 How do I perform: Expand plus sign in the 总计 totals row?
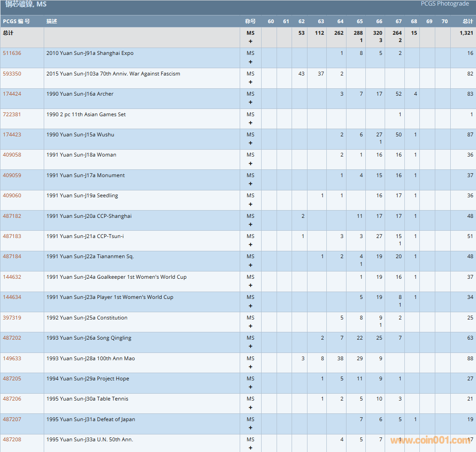pos(250,41)
